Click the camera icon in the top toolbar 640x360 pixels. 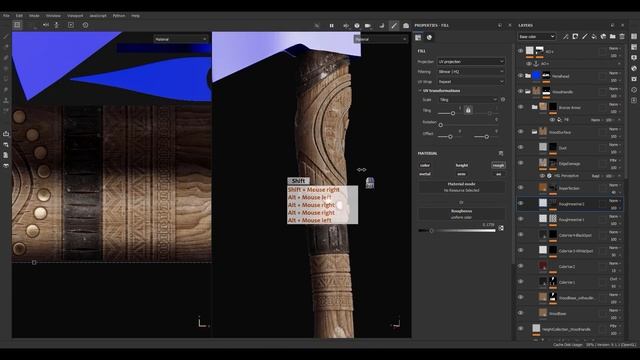pos(367,25)
